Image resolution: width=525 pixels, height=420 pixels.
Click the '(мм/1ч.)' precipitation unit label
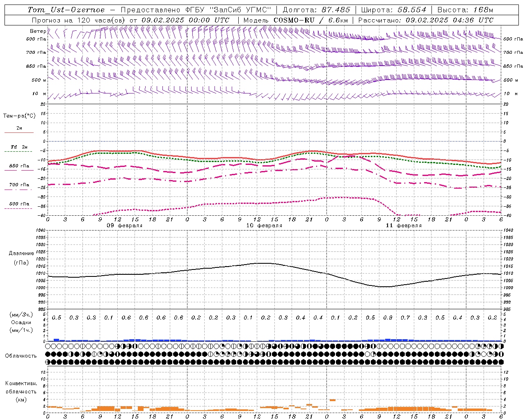point(21,330)
